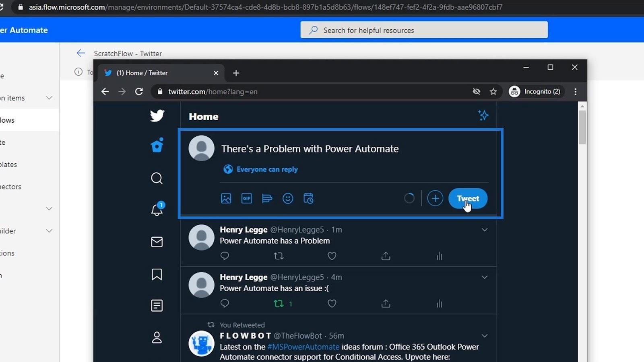Add a GIF to the tweet
This screenshot has width=644, height=362.
247,198
